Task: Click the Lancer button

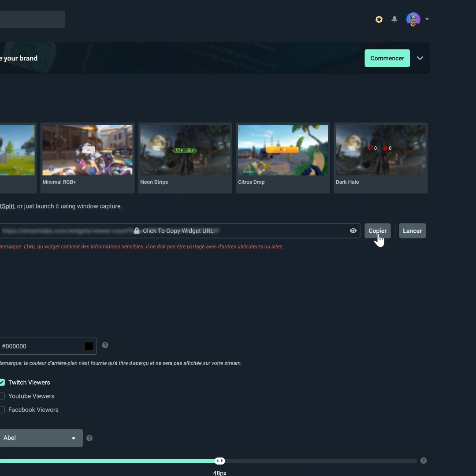Action: [x=412, y=231]
